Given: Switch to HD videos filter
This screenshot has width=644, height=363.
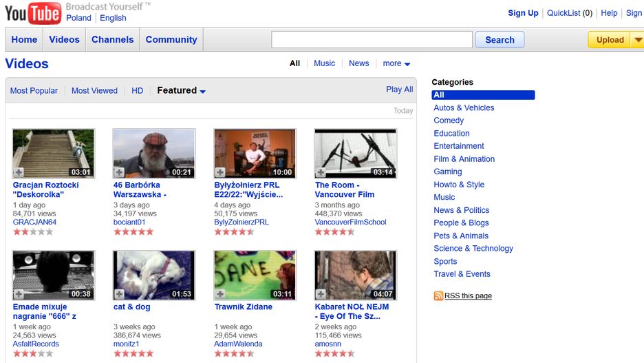Looking at the screenshot, I should pos(137,90).
